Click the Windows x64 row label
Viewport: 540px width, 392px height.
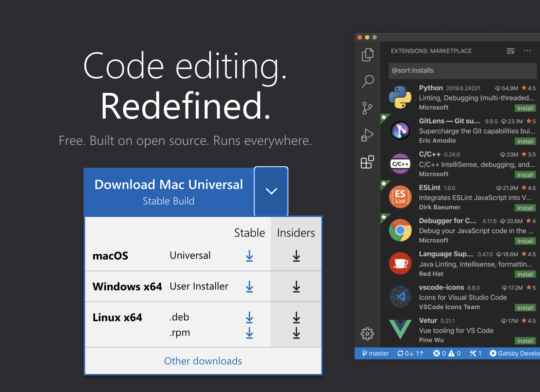pyautogui.click(x=127, y=287)
